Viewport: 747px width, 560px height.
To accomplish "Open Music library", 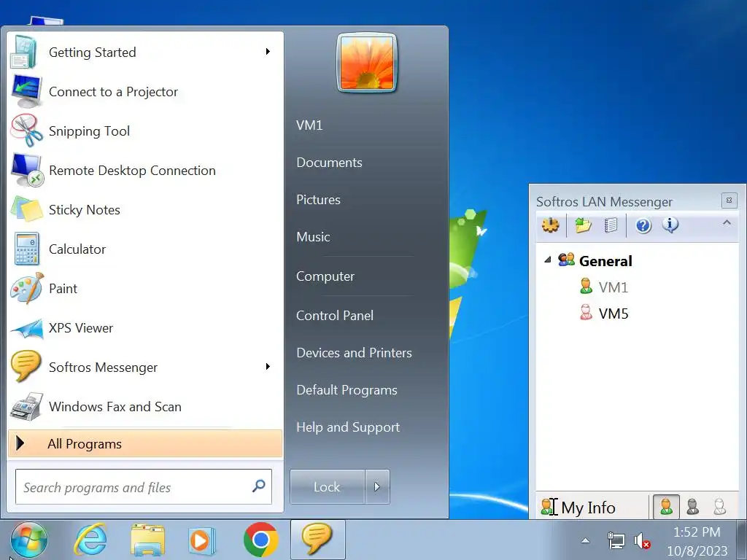I will [x=313, y=237].
